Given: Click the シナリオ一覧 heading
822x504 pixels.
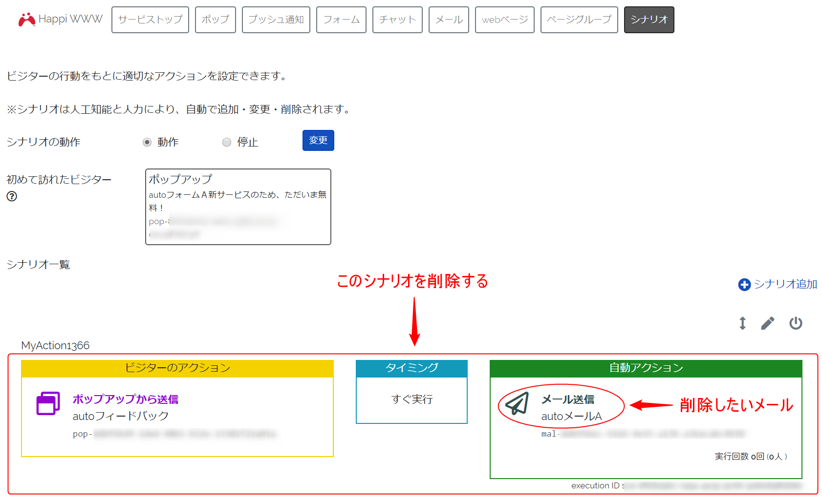Looking at the screenshot, I should coord(38,265).
